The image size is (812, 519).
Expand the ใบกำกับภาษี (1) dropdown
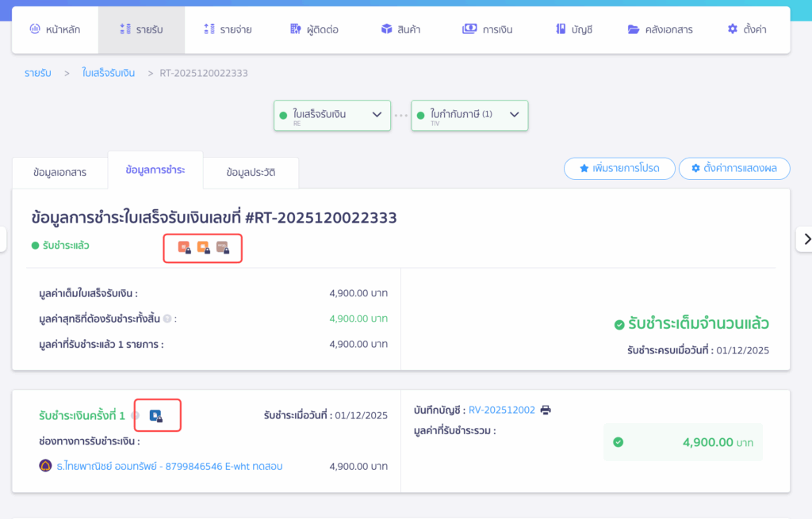(x=516, y=115)
